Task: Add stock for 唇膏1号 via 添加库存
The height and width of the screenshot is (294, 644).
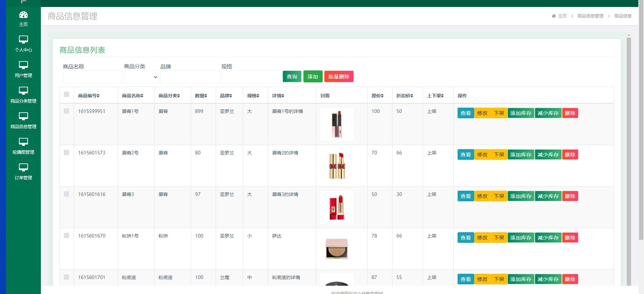Action: tap(521, 113)
